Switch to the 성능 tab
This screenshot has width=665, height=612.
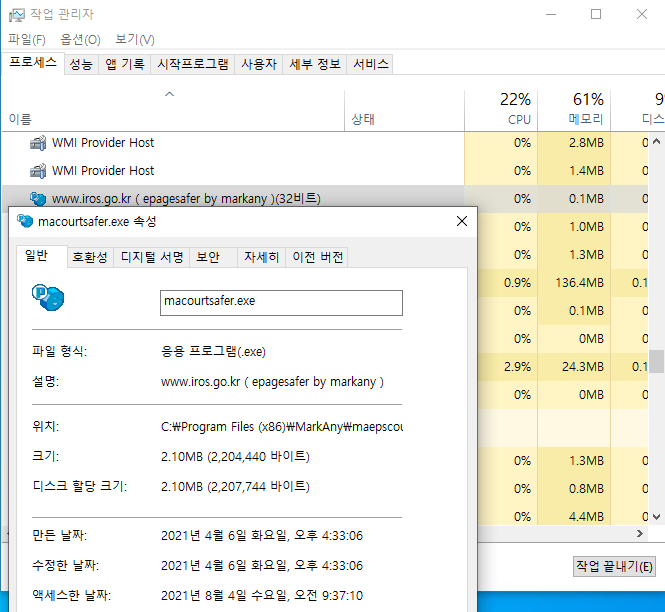pyautogui.click(x=81, y=64)
